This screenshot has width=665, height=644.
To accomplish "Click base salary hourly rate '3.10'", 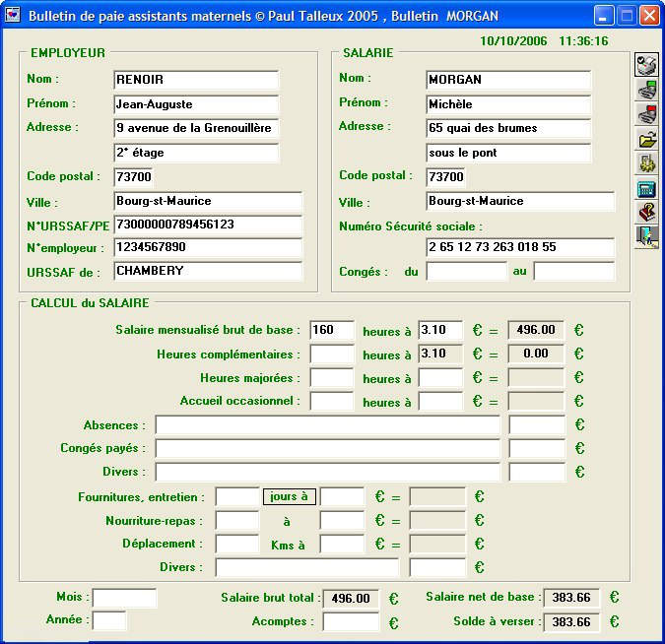I will click(x=440, y=330).
